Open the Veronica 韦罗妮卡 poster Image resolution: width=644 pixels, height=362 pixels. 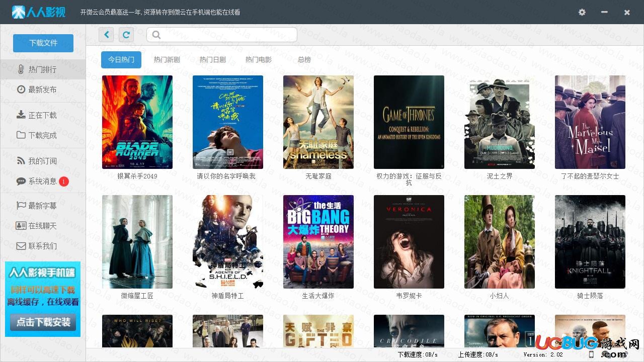click(409, 242)
